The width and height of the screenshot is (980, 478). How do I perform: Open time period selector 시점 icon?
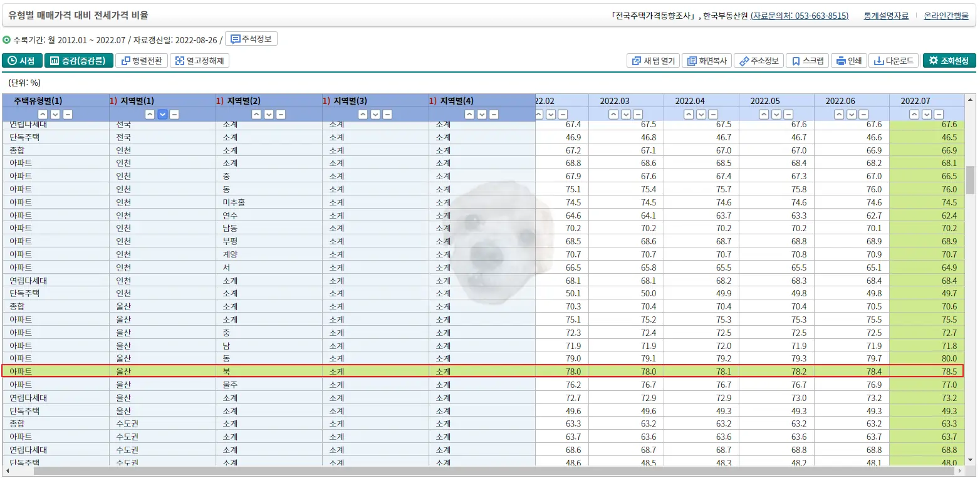pyautogui.click(x=23, y=61)
